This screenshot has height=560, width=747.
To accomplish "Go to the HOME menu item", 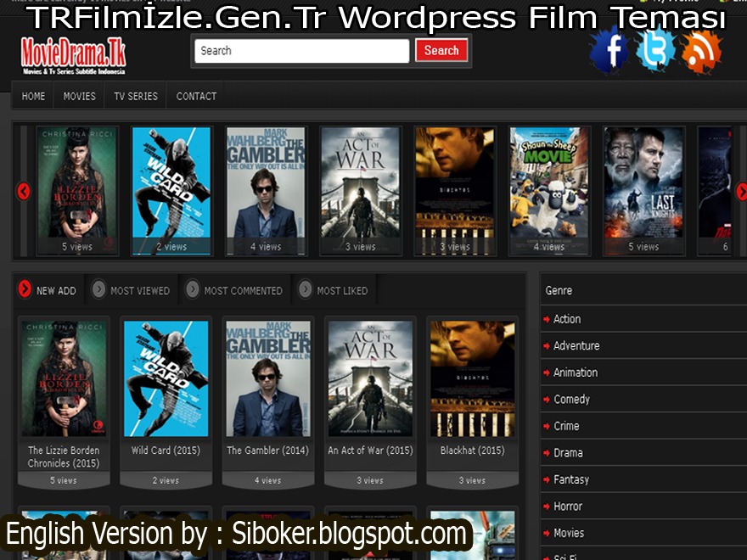I will pyautogui.click(x=32, y=96).
